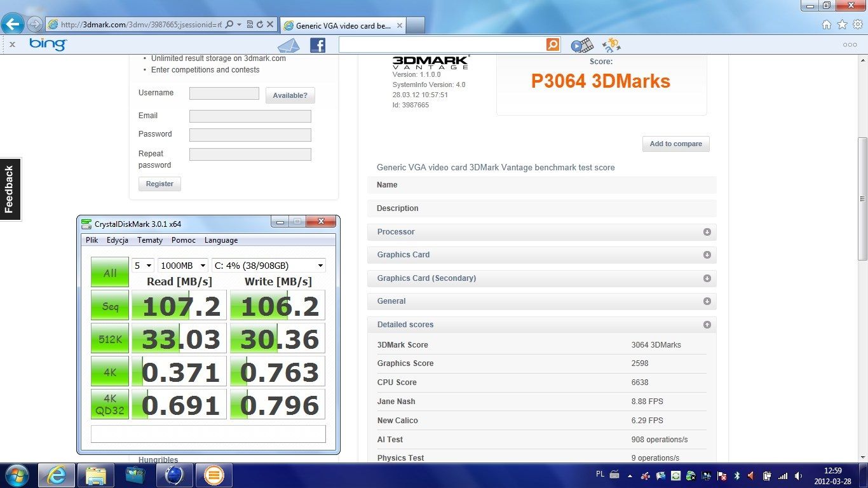The image size is (868, 488).
Task: Click the PL input language indicator
Action: click(x=600, y=474)
